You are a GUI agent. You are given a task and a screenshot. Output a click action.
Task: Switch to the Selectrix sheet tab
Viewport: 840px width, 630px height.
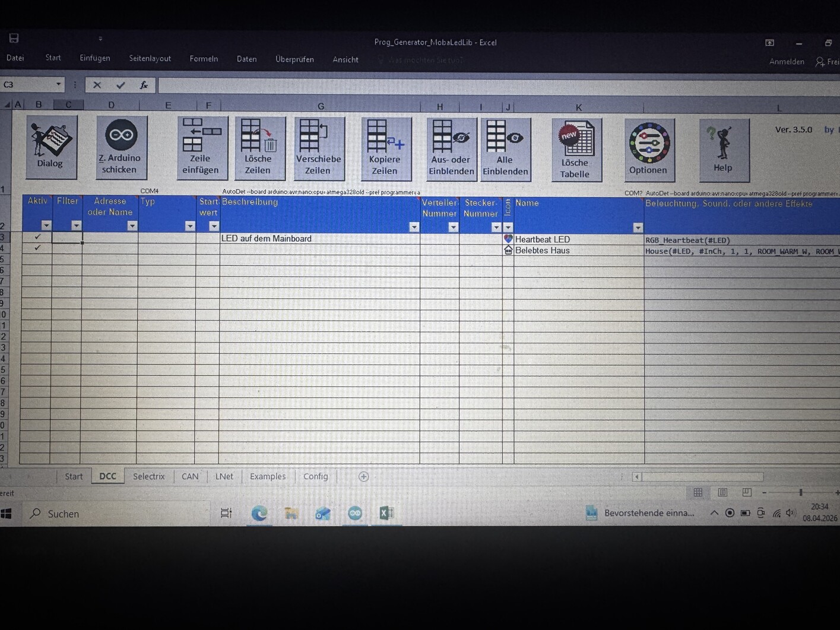(148, 476)
